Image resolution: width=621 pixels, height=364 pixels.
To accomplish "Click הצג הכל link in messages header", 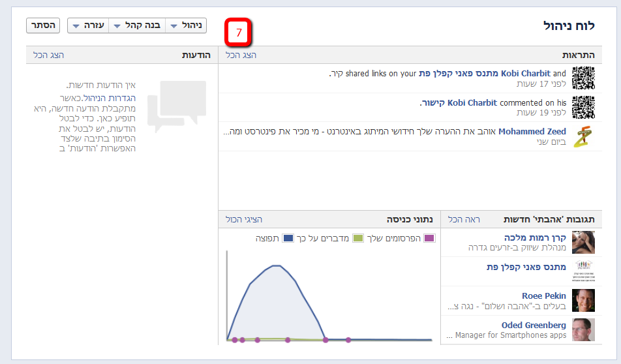I will tap(49, 55).
